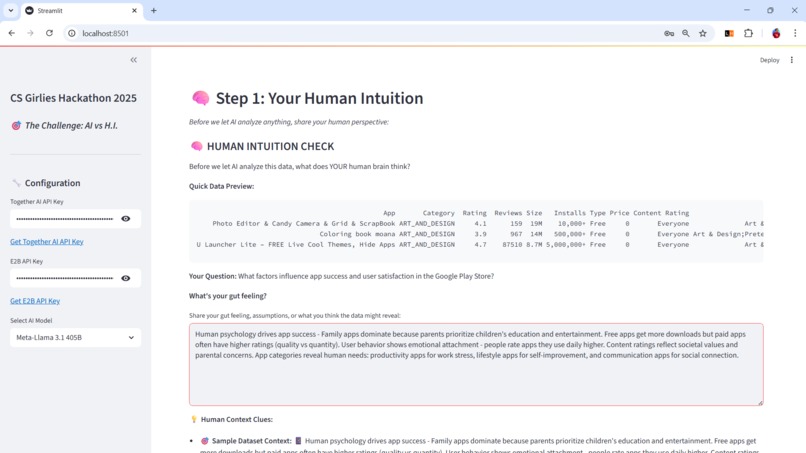
Task: Open Get E2B API Key link
Action: pos(35,301)
